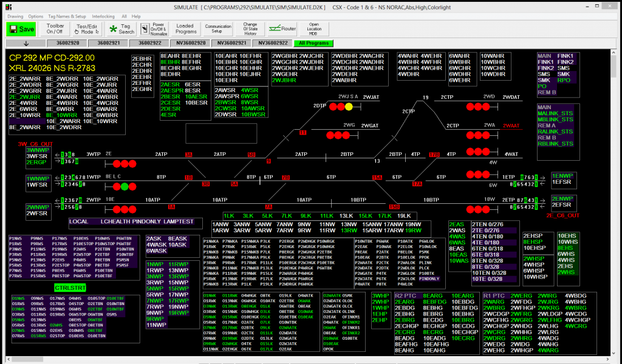Click the green CTRLSTRT button
Image resolution: width=622 pixels, height=364 pixels.
coord(70,288)
